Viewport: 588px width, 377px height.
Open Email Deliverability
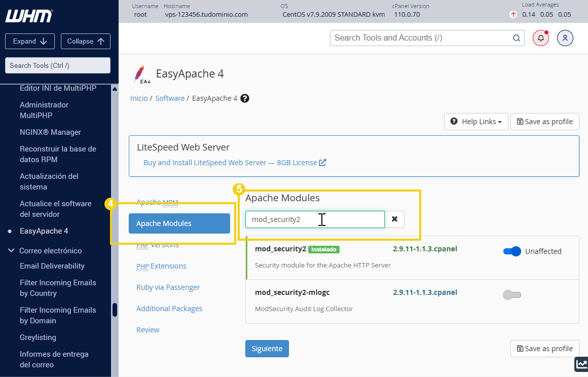(52, 266)
